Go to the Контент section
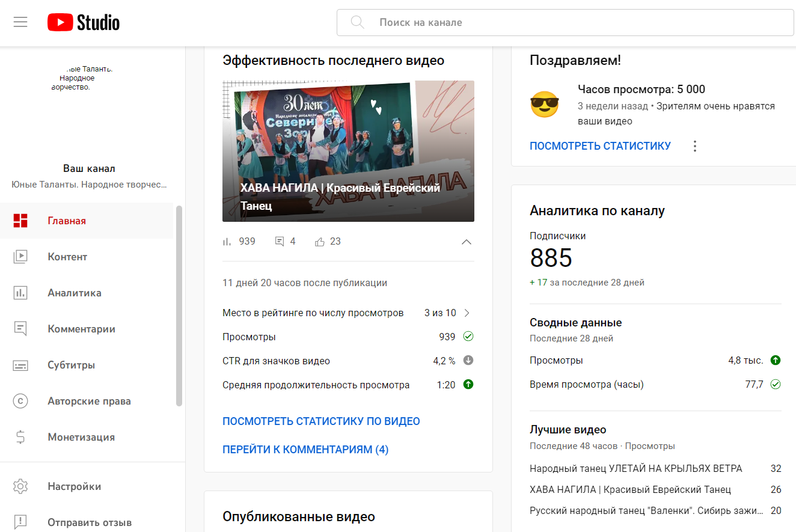Viewport: 796px width, 532px height. pyautogui.click(x=87, y=257)
